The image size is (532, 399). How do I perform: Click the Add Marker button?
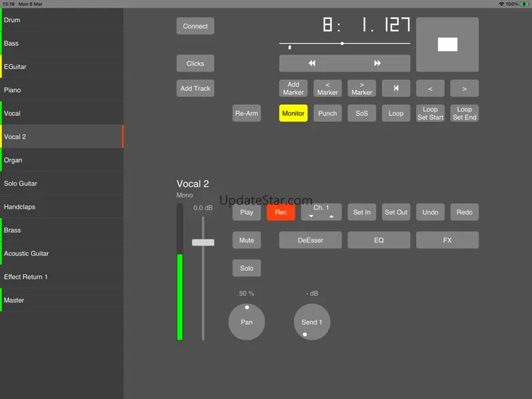pyautogui.click(x=293, y=88)
